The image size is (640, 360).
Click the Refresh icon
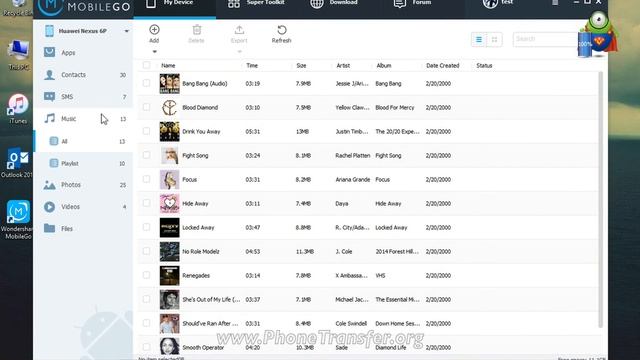282,29
